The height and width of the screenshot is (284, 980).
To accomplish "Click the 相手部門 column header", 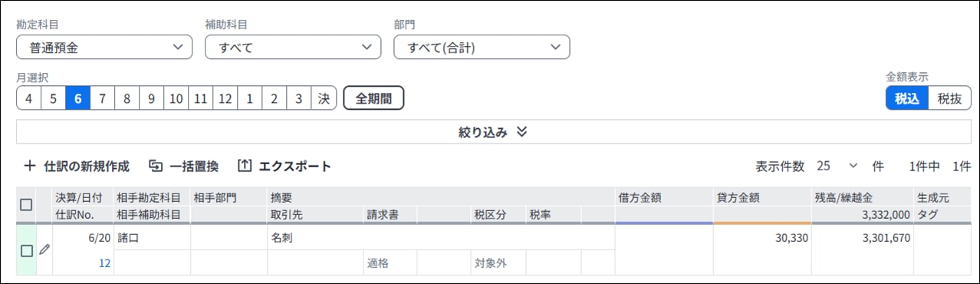I will tap(229, 197).
